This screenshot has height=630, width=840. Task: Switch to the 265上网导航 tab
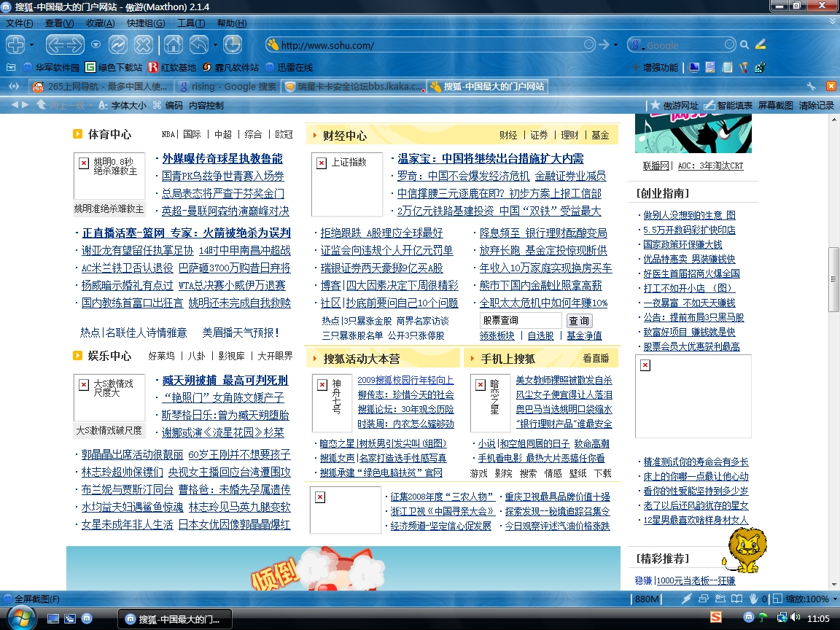(x=100, y=86)
